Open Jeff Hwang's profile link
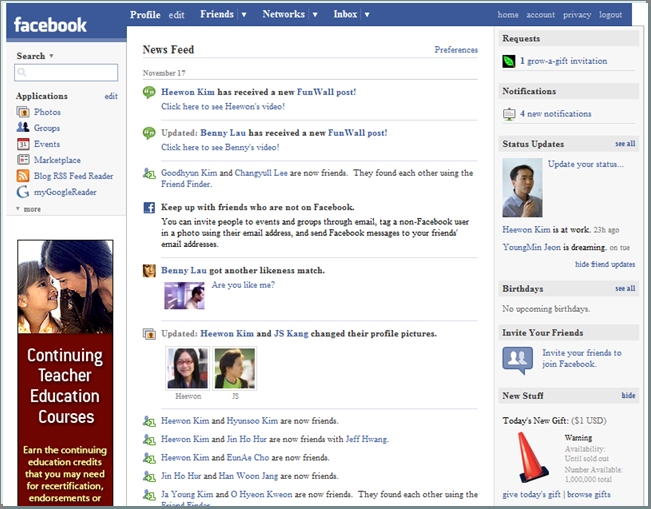The width and height of the screenshot is (651, 509). 367,439
